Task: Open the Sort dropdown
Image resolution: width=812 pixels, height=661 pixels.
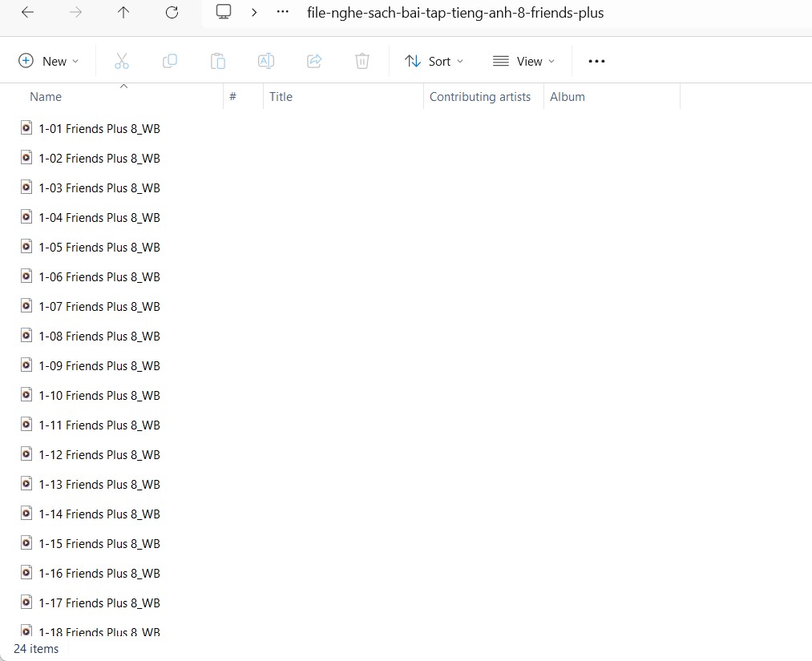Action: click(x=434, y=61)
